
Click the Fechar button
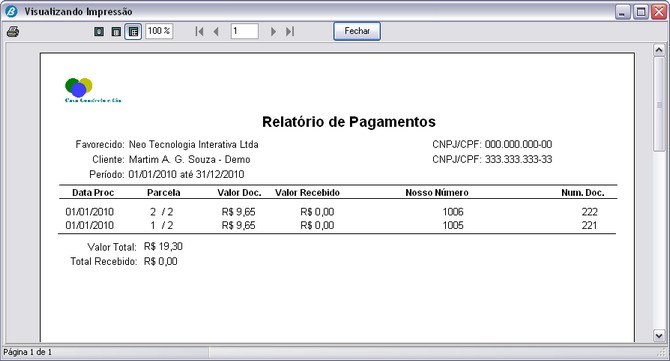coord(357,31)
